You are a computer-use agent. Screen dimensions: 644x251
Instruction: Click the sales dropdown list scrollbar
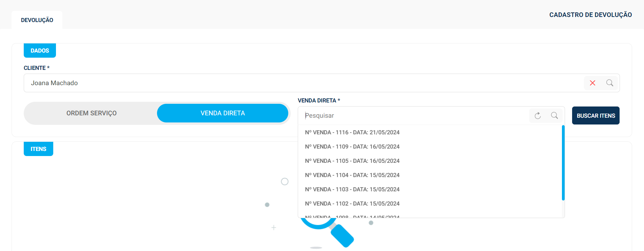tap(563, 163)
